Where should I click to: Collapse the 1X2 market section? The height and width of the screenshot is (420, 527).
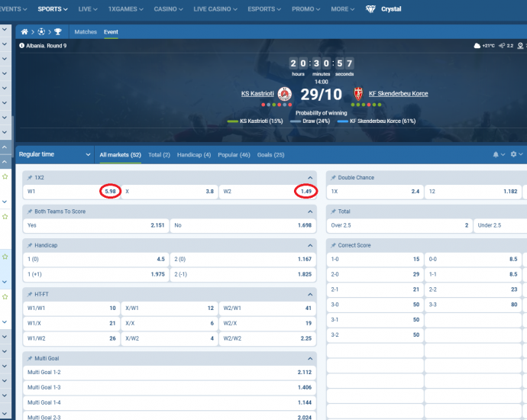tap(310, 178)
